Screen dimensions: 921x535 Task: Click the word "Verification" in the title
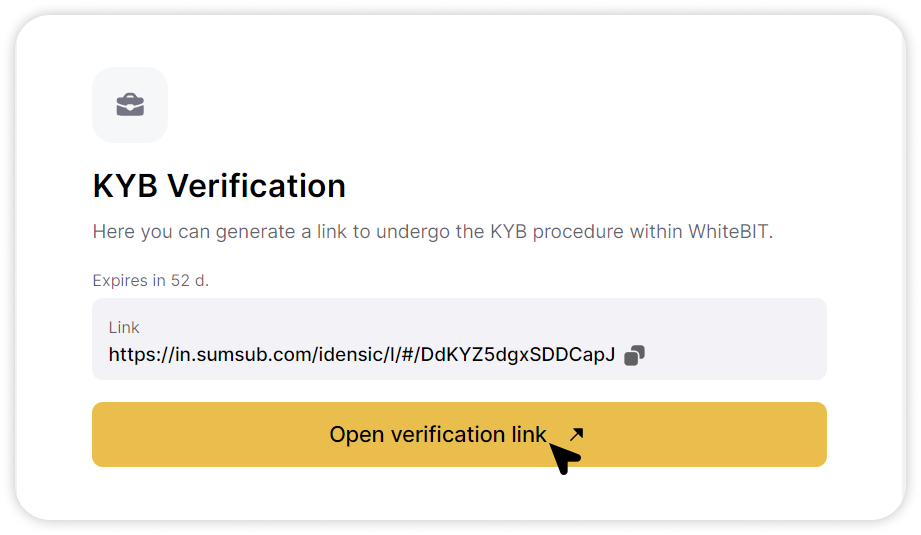256,186
